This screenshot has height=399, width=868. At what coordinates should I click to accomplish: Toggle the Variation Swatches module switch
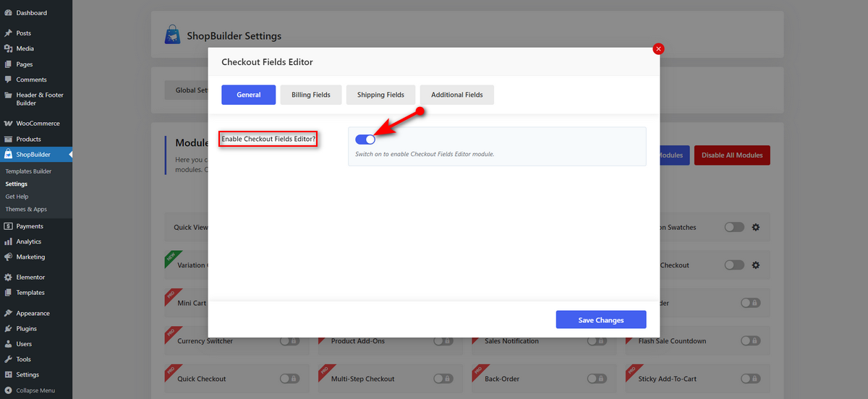[x=734, y=227]
